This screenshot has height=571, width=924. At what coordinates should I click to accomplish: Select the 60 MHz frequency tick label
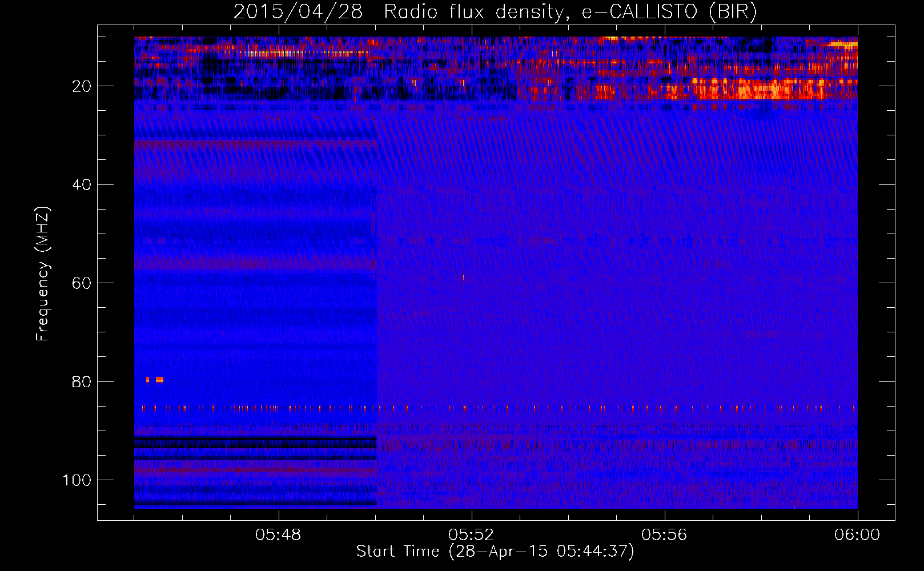click(82, 283)
